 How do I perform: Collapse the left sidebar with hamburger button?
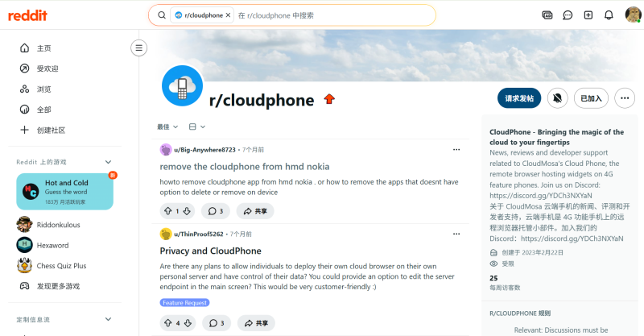pyautogui.click(x=138, y=48)
